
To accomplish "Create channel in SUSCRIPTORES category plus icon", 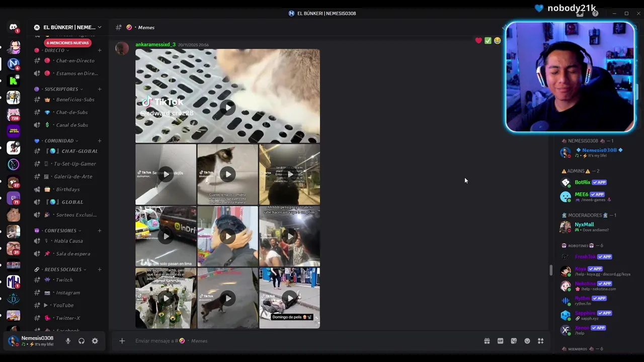I will [100, 89].
